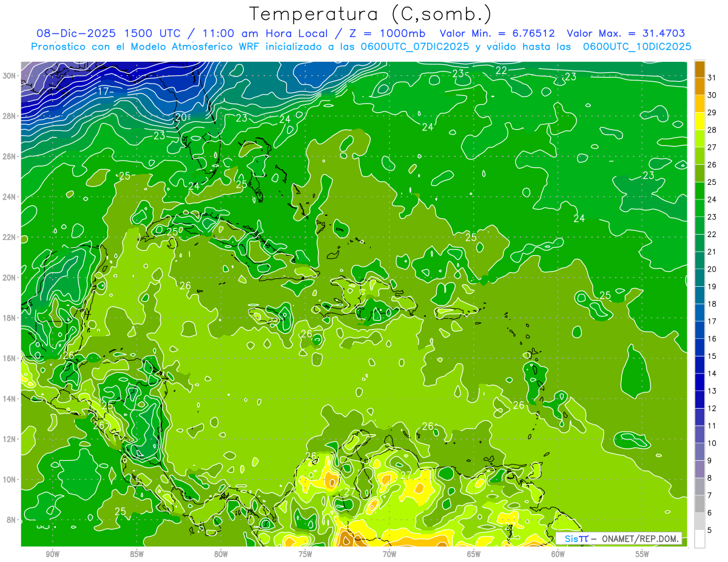Click colorbar label "27"

coord(712,147)
